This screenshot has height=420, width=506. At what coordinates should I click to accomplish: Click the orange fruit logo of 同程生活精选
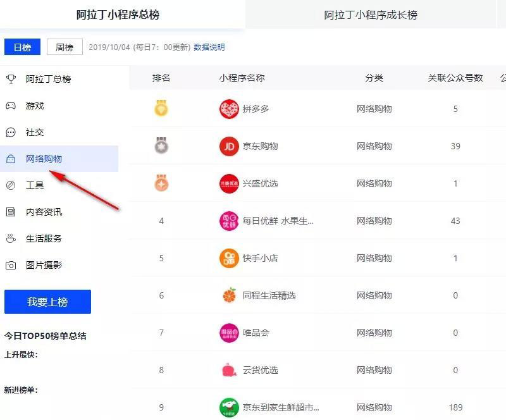[x=229, y=295]
